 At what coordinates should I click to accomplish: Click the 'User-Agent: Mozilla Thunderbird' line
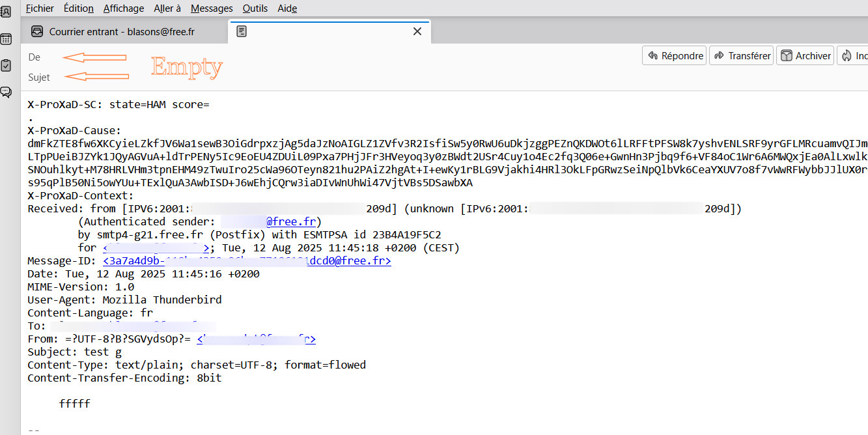[x=124, y=300]
